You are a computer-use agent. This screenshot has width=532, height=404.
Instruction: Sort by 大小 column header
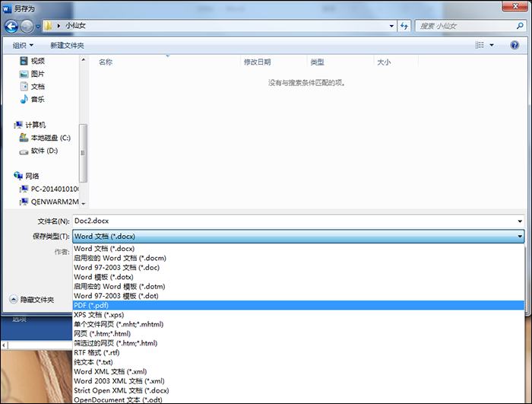(384, 62)
